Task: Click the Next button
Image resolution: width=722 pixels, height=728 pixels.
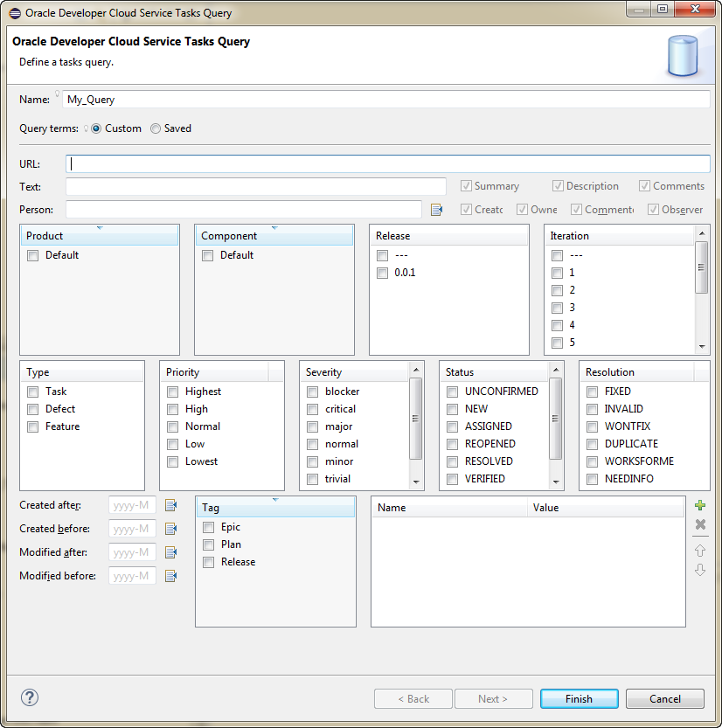Action: (493, 699)
